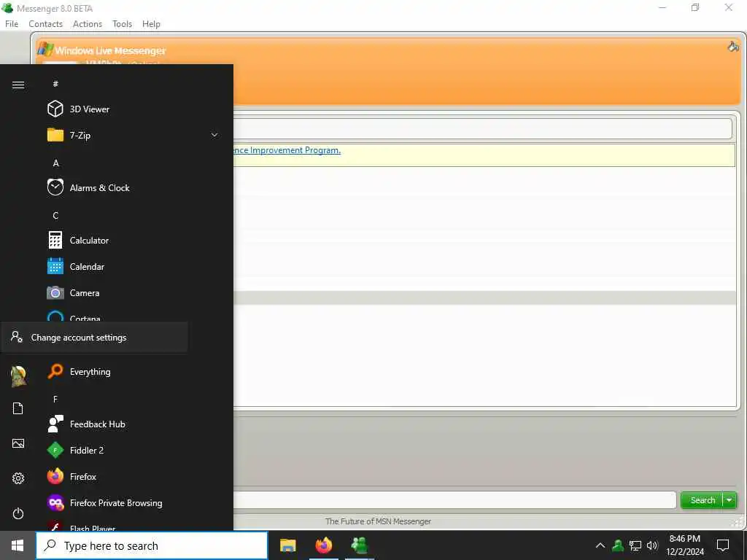The height and width of the screenshot is (560, 747).
Task: Click the Messenger tray status icon
Action: tap(618, 545)
